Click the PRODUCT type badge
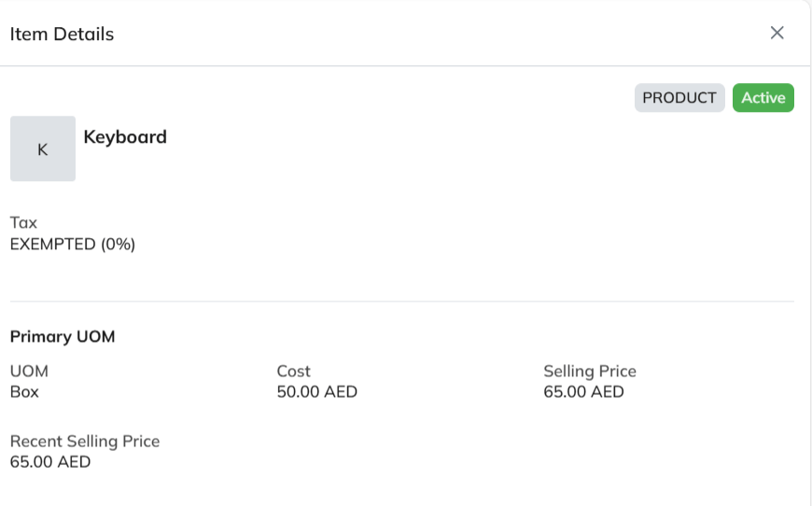This screenshot has height=506, width=812. pos(679,98)
